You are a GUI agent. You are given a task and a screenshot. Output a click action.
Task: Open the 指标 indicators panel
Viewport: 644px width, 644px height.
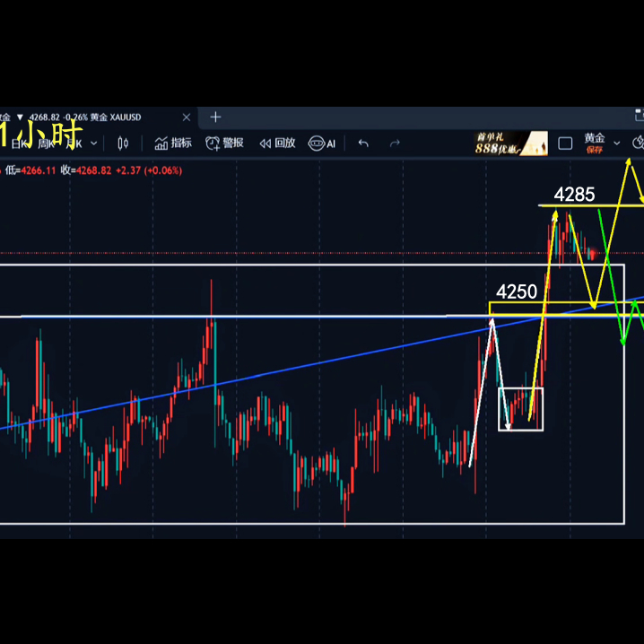click(173, 144)
